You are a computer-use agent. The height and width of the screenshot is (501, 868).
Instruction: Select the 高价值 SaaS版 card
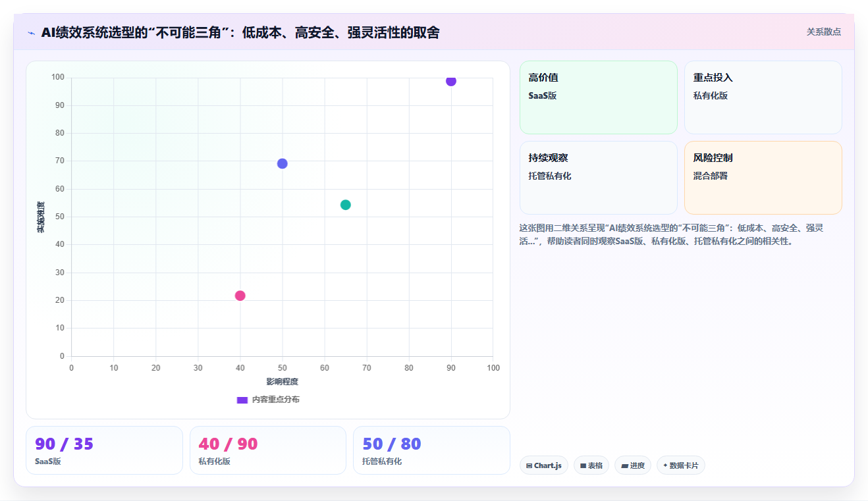click(x=599, y=97)
